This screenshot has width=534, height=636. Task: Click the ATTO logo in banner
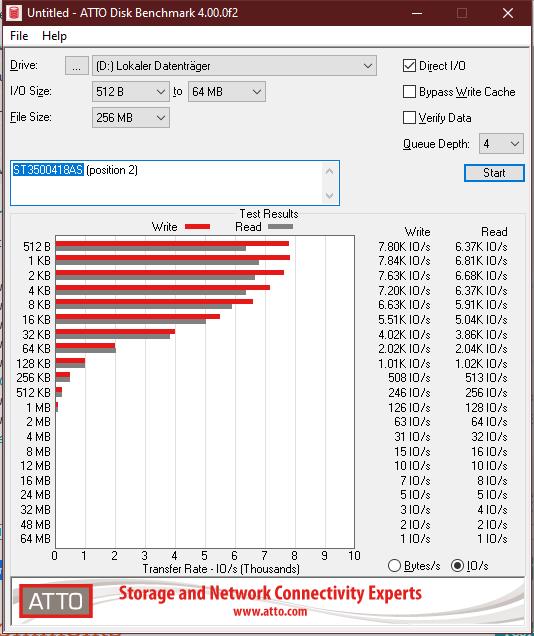pos(56,601)
